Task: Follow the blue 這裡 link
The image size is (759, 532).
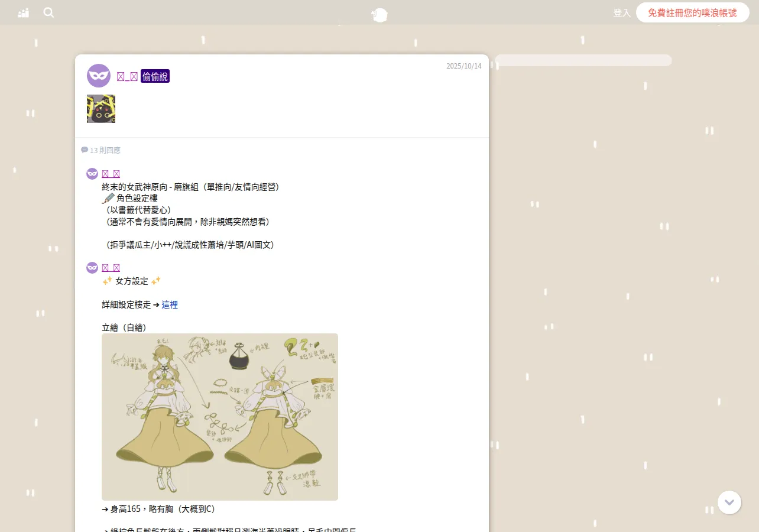Action: tap(170, 304)
